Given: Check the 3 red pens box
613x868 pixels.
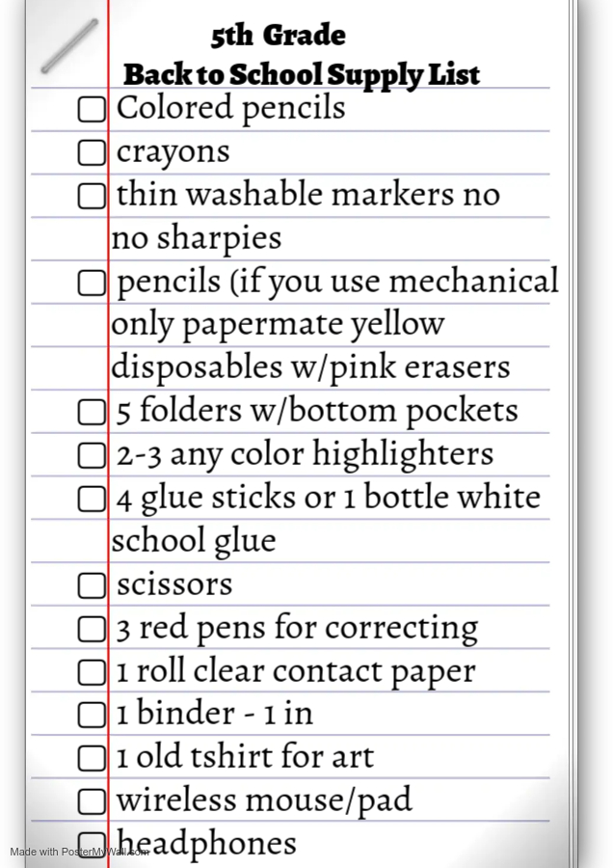Looking at the screenshot, I should coord(92,628).
